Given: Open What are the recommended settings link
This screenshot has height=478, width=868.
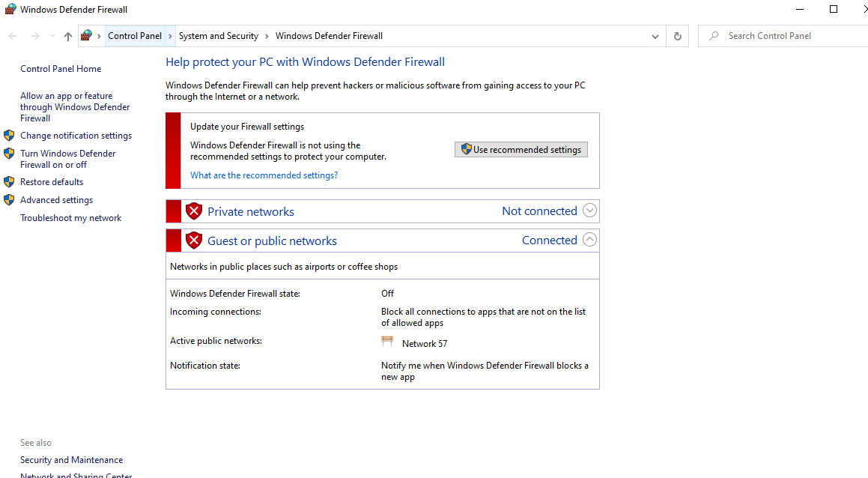Looking at the screenshot, I should 264,175.
